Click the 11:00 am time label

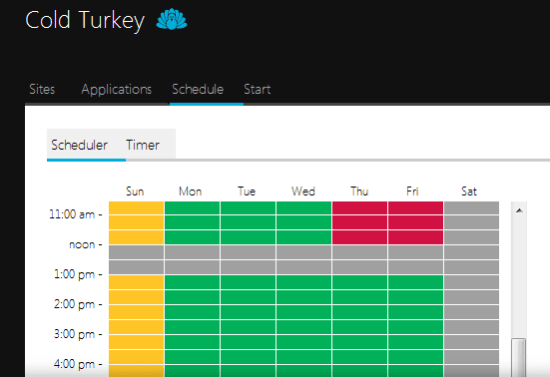click(x=72, y=214)
